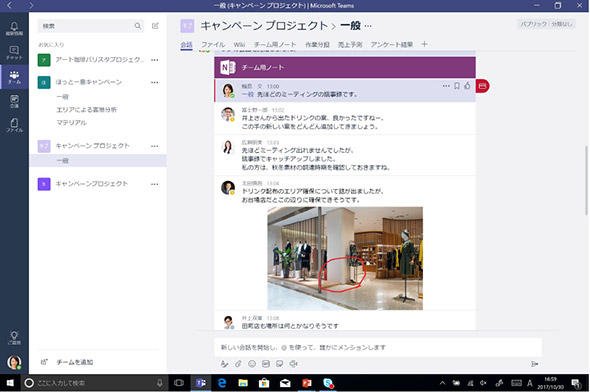
Task: Open Microsoft Edge from the taskbar
Action: [x=222, y=383]
